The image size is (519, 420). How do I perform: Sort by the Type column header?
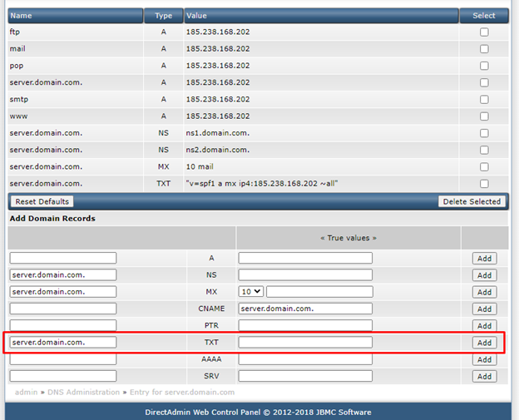(164, 16)
